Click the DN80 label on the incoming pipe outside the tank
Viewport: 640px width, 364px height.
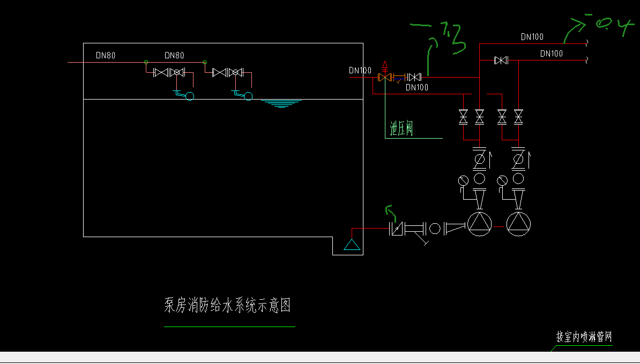(x=106, y=55)
